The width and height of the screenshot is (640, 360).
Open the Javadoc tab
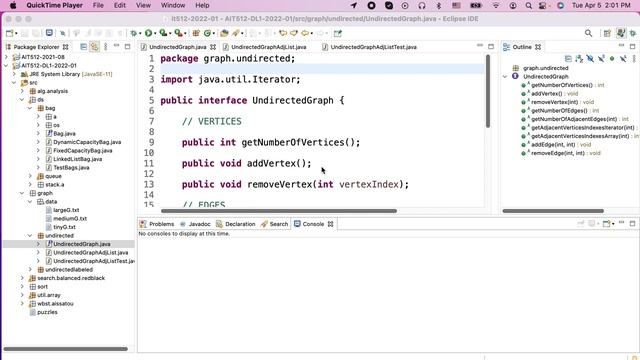[x=196, y=224]
